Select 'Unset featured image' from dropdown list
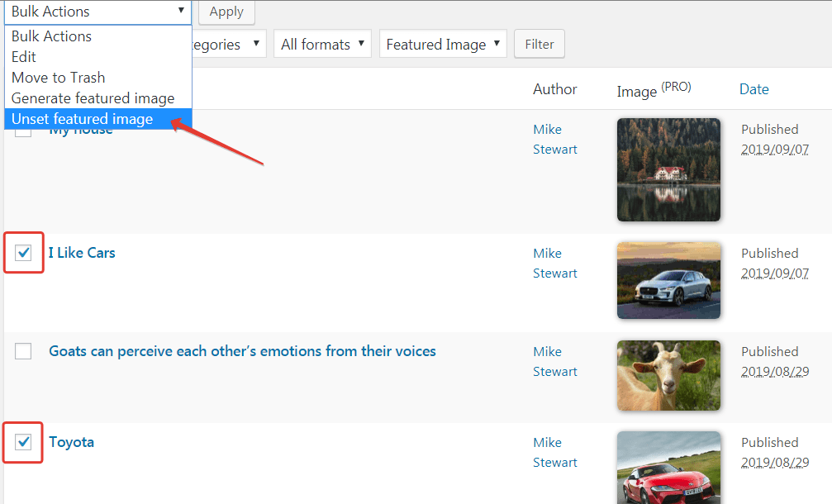Viewport: 832px width, 504px height. pos(83,119)
